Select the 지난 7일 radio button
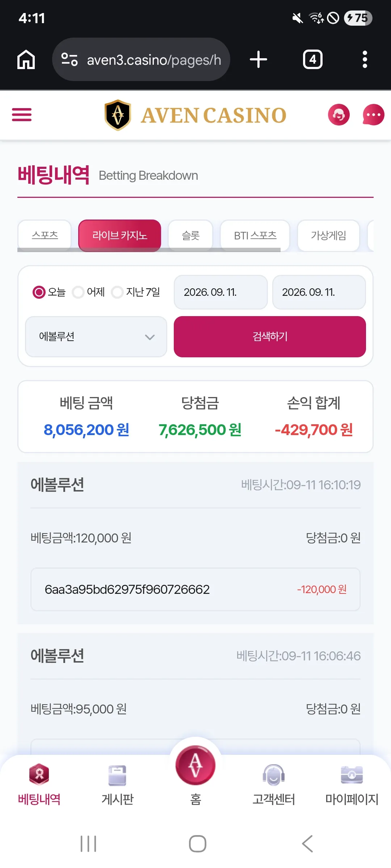Viewport: 391px width, 868px height. point(117,292)
